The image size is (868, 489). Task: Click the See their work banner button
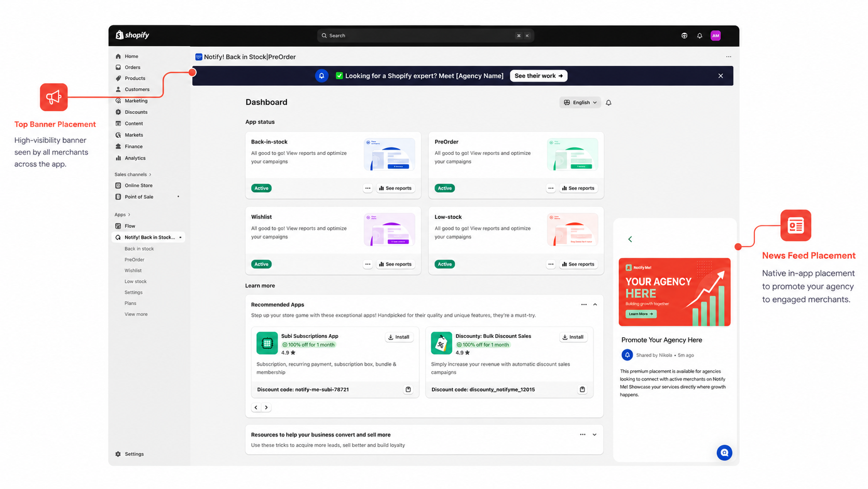[x=538, y=76]
